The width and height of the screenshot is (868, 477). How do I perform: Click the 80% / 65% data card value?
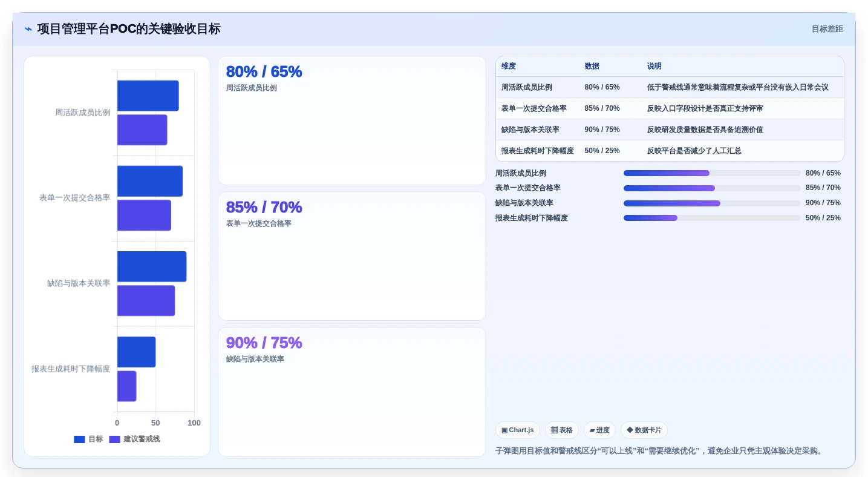pos(264,71)
